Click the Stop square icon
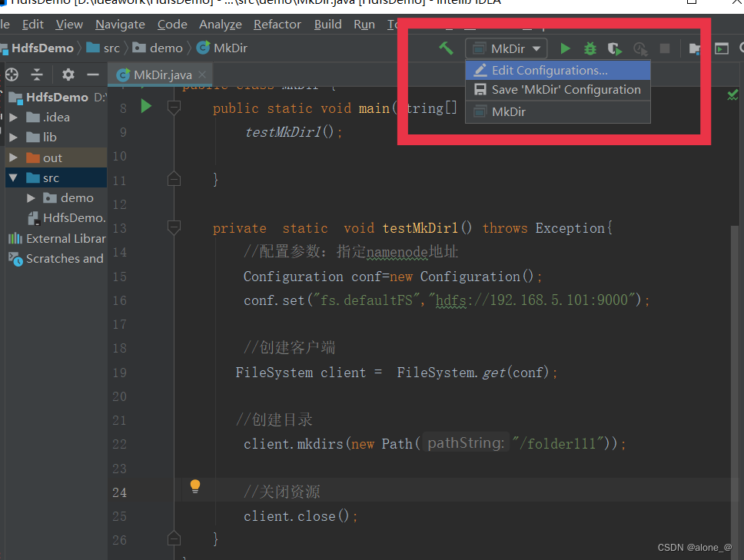This screenshot has height=560, width=744. [x=665, y=48]
